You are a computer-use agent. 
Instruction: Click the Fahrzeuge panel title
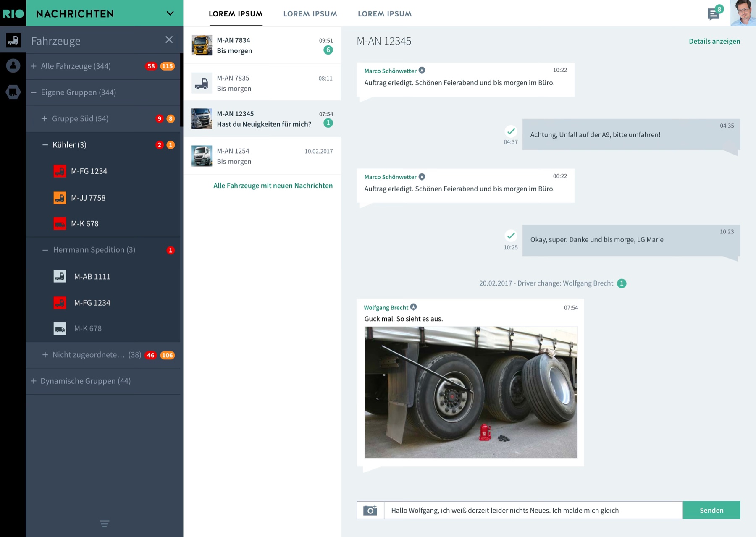point(56,41)
